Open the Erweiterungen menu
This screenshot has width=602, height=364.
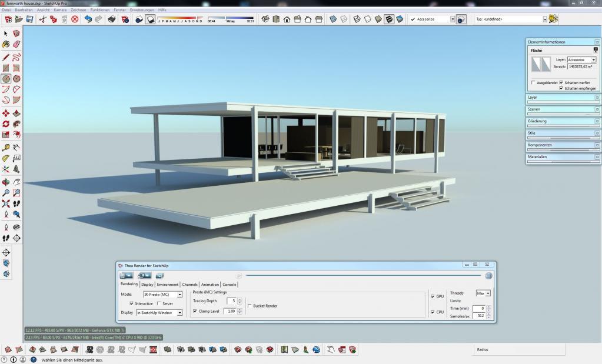coord(142,10)
